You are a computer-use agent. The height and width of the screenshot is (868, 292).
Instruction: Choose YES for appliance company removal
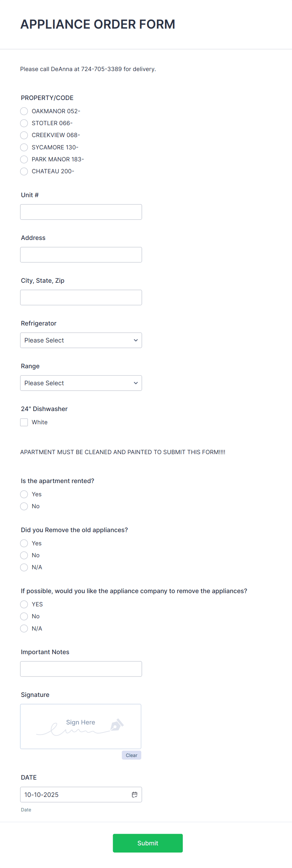click(24, 604)
